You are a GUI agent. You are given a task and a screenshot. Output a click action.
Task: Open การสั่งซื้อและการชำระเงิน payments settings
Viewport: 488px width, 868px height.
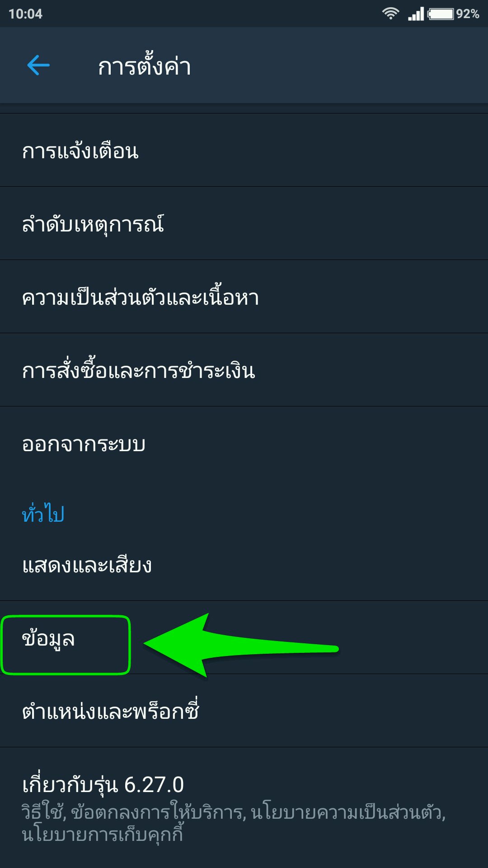pyautogui.click(x=244, y=370)
